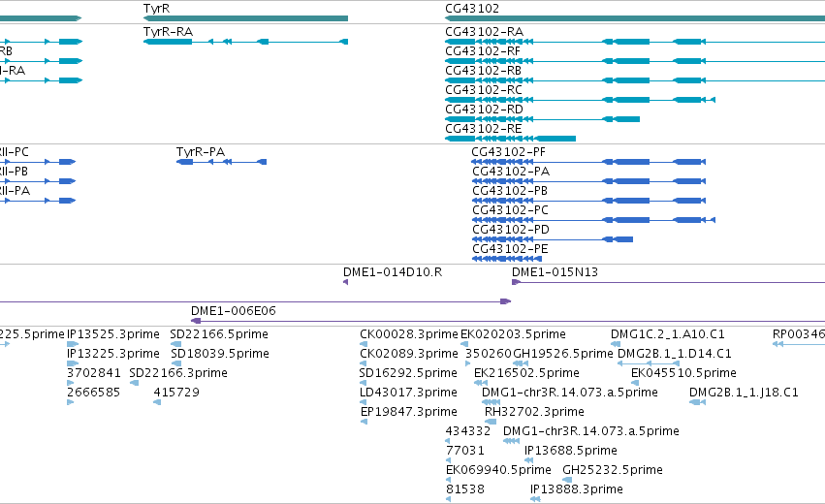The height and width of the screenshot is (504, 825).
Task: Click the RH32702.3prime arrow glyph
Action: click(491, 422)
